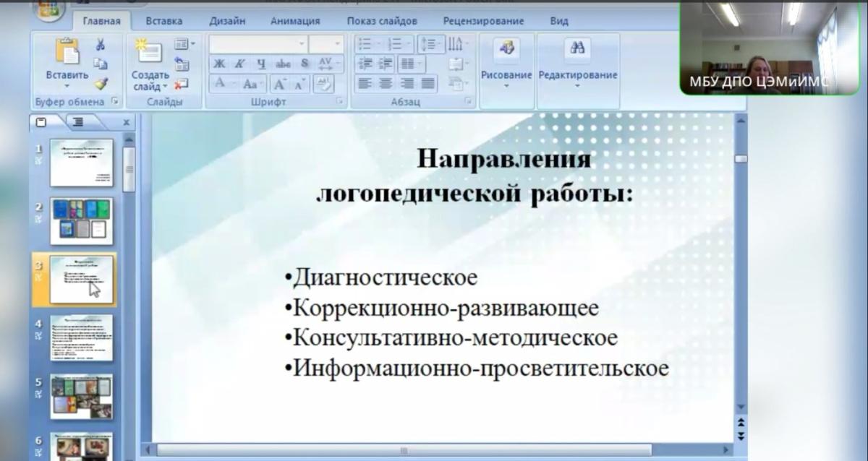Switch to the Анимация ribbon tab
Screen dimensions: 868x461
295,21
